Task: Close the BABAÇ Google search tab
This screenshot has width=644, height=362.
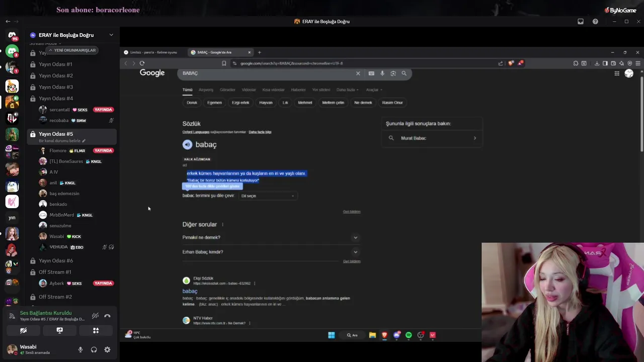Action: pos(249,52)
